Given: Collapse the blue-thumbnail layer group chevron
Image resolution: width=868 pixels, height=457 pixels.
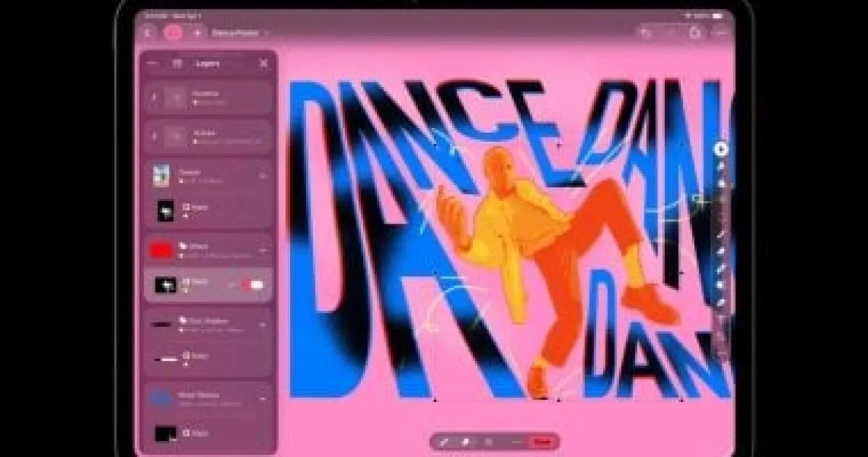Looking at the screenshot, I should click(x=263, y=398).
